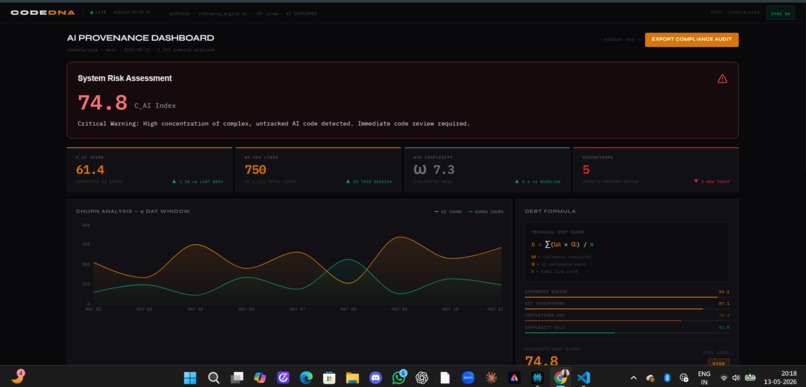Screen dimensions: 806x387
Task: Show hidden system tray icons
Action: pos(633,378)
